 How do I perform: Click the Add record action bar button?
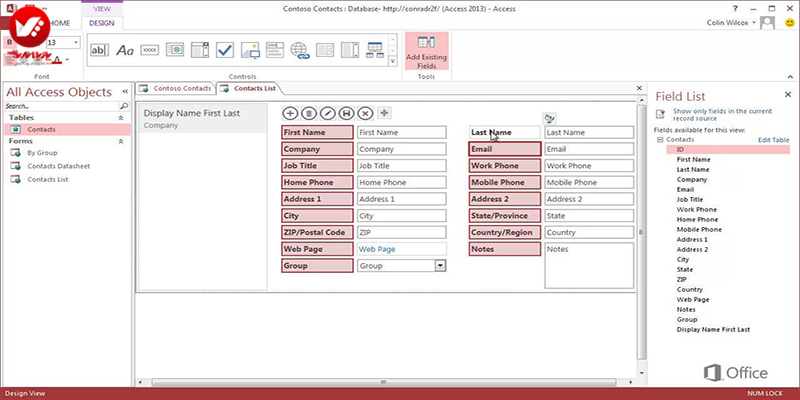290,113
